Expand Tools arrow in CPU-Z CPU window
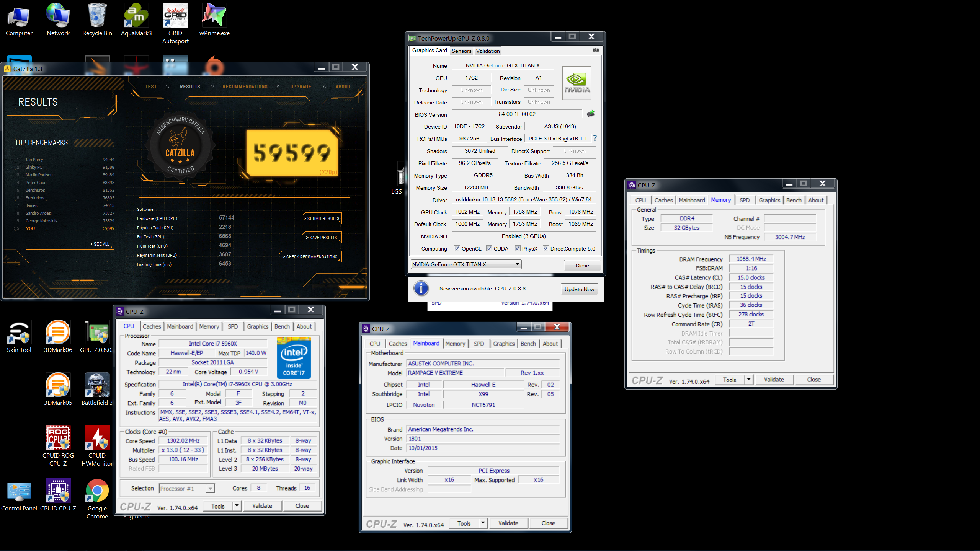 point(237,506)
